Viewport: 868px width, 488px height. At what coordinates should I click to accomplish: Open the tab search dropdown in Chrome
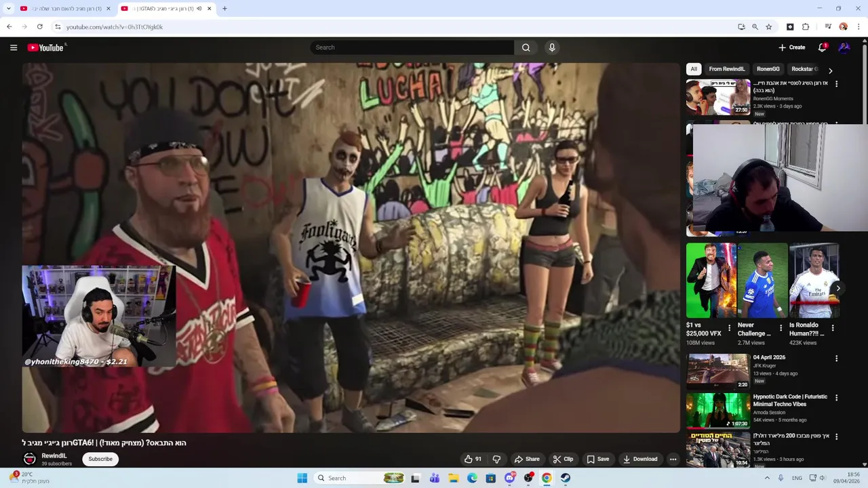[8, 9]
